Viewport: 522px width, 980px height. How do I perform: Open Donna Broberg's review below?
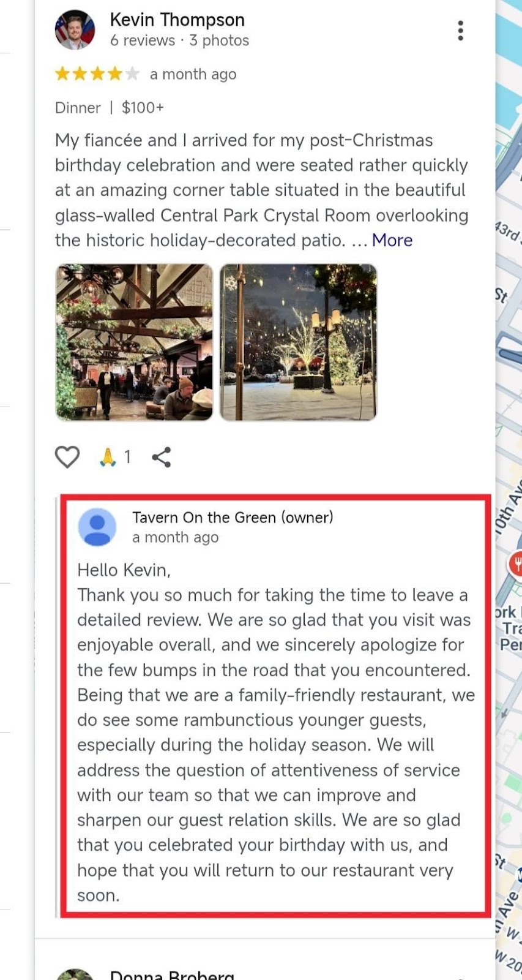click(172, 974)
